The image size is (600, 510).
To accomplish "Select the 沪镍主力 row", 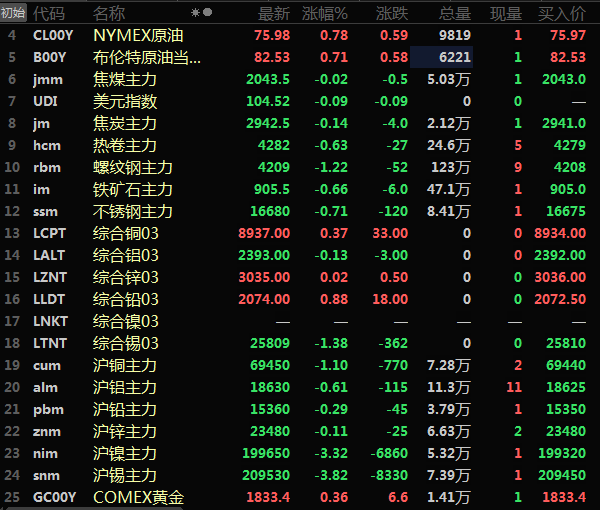I will (x=125, y=453).
